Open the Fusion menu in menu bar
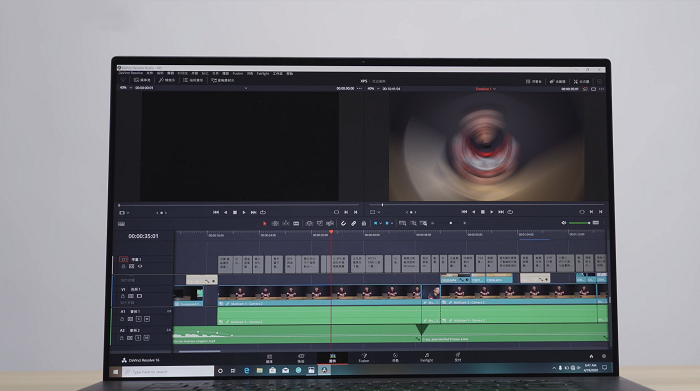 coord(238,73)
